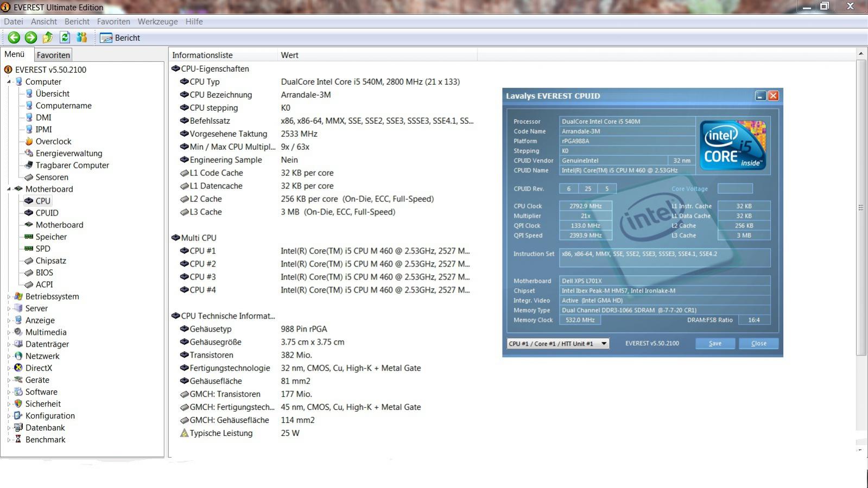Viewport: 868px width, 488px height.
Task: Open the Bericht menu in menu bar
Action: (x=77, y=22)
